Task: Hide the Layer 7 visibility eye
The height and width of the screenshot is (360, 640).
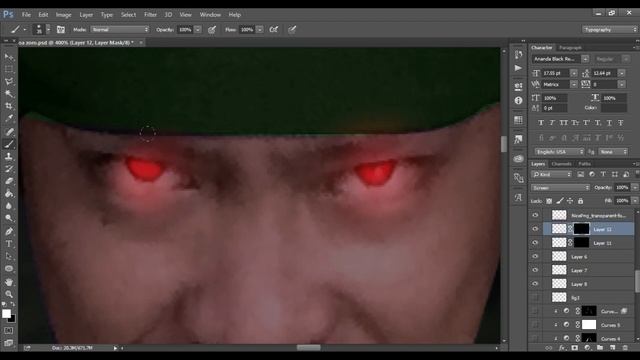Action: (x=535, y=270)
